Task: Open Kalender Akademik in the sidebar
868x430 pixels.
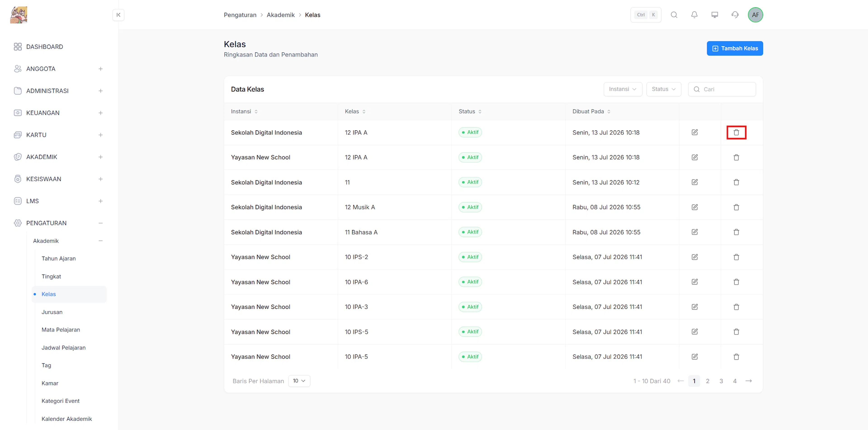Action: tap(67, 419)
